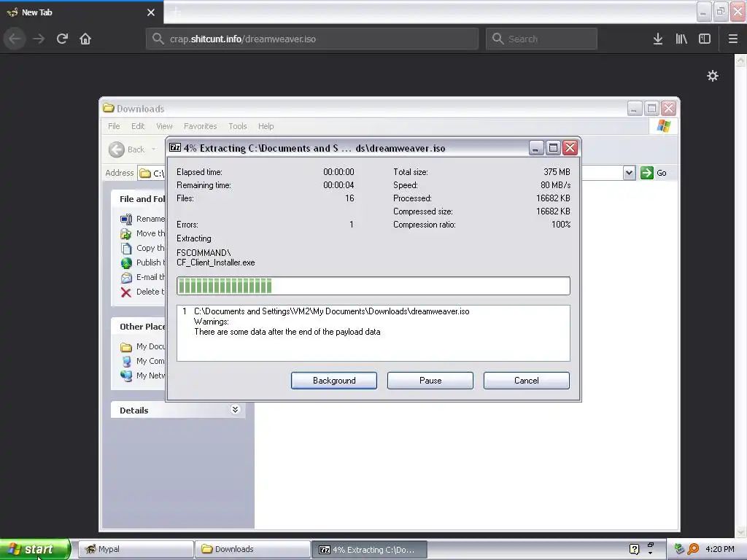Click red X Delete file icon
Viewport: 747px width, 560px height.
tap(125, 292)
